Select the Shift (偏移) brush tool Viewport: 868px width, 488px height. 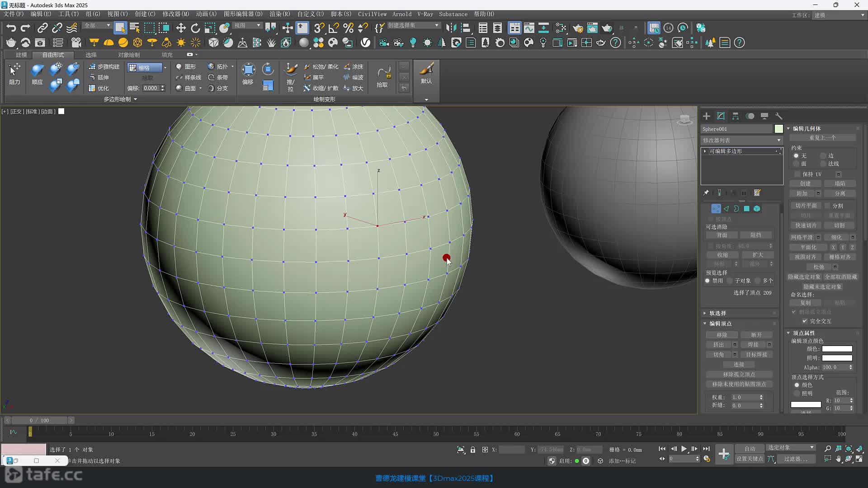pyautogui.click(x=248, y=74)
